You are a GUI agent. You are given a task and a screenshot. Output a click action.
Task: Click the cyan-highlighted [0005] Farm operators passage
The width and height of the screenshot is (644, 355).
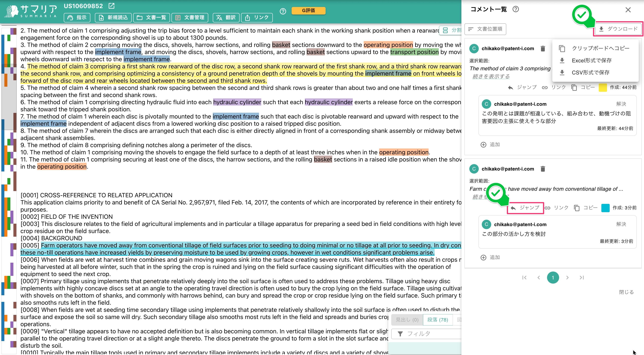241,249
